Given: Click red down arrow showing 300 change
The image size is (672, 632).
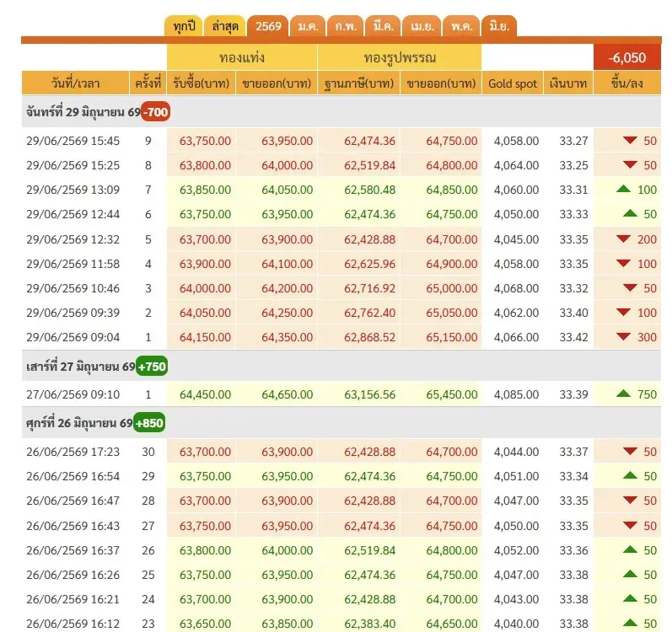Looking at the screenshot, I should point(624,337).
